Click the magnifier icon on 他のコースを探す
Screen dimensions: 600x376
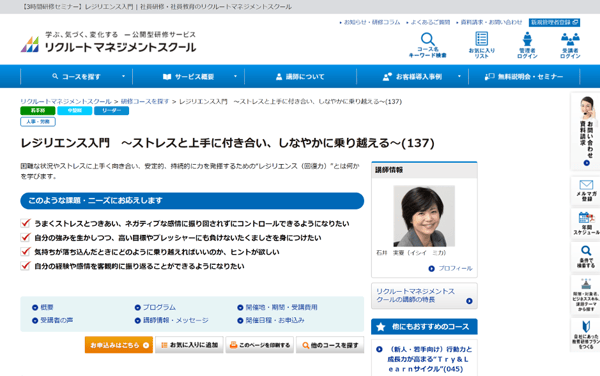click(x=305, y=345)
